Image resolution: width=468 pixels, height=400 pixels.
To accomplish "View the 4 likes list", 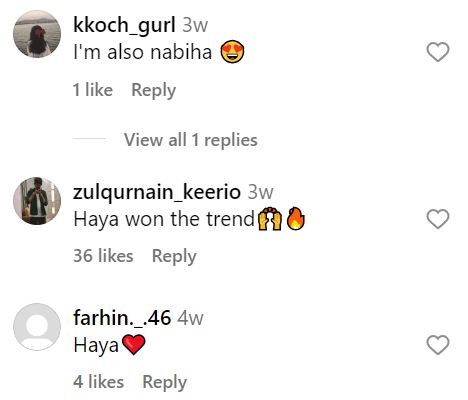I will click(x=98, y=382).
